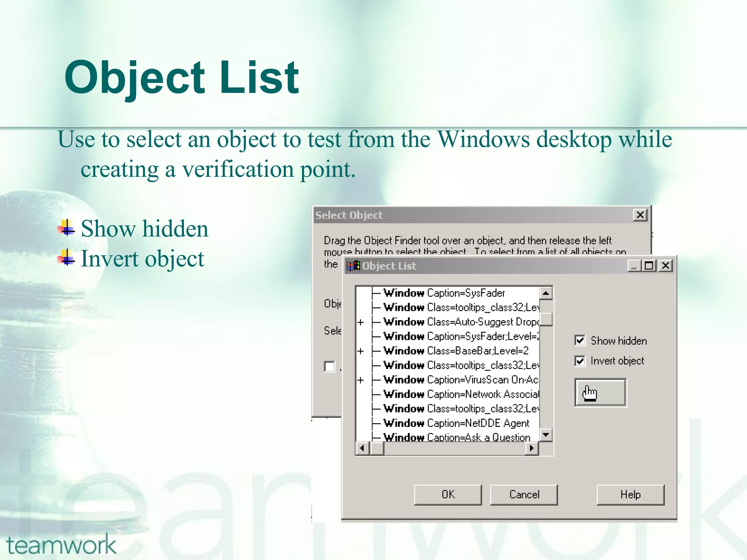Click the Object List title bar icon
This screenshot has height=560, width=747.
[353, 266]
